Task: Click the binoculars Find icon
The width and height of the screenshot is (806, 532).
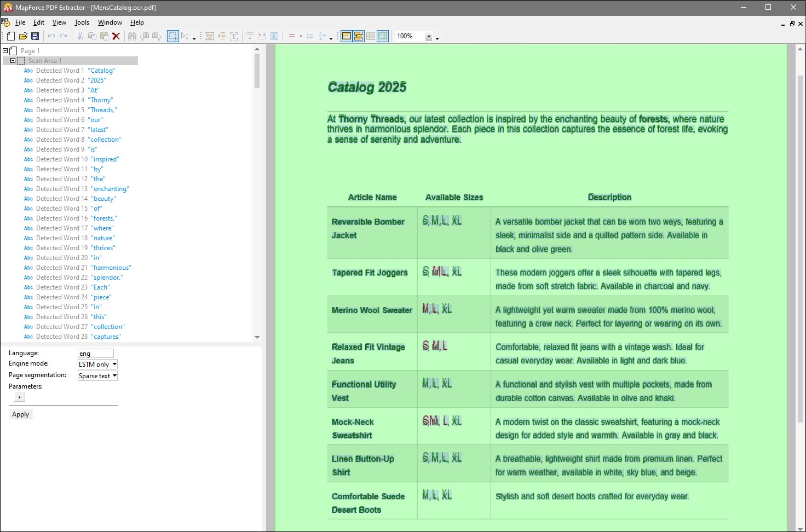Action: [x=132, y=36]
